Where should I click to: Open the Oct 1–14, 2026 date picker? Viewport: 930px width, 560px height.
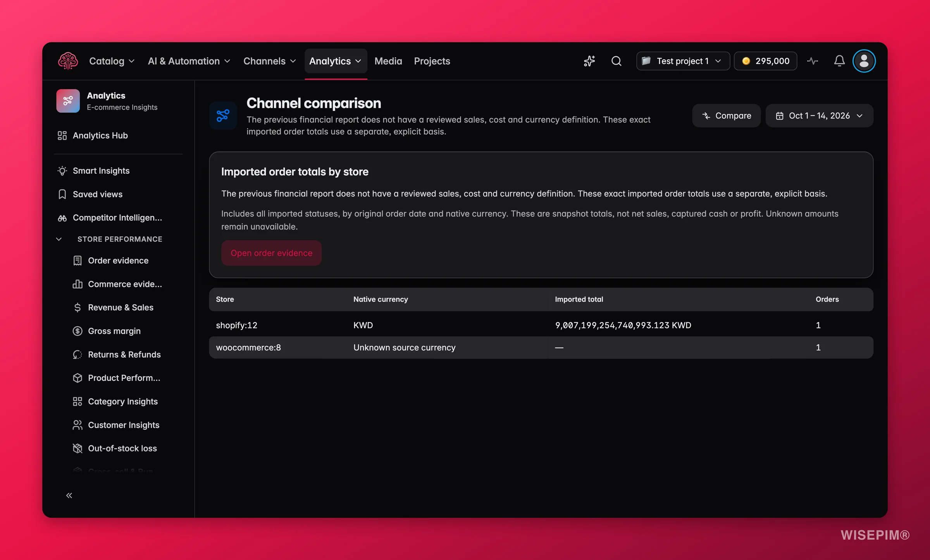819,115
